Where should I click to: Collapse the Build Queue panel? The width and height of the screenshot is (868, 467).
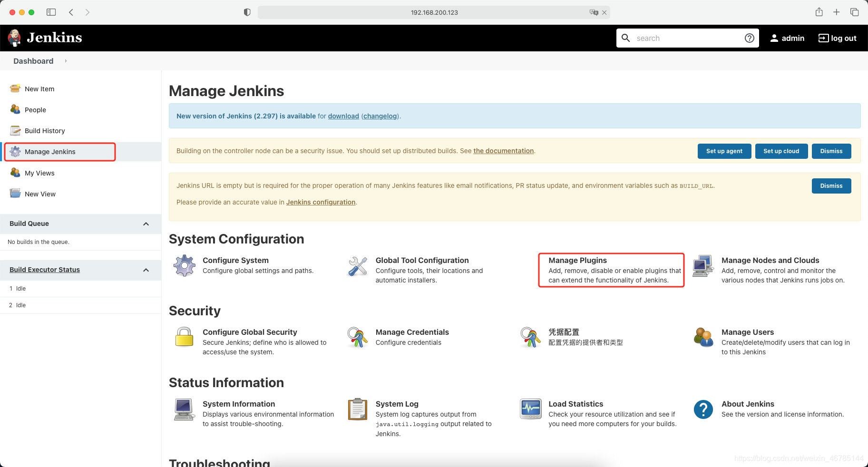click(146, 224)
